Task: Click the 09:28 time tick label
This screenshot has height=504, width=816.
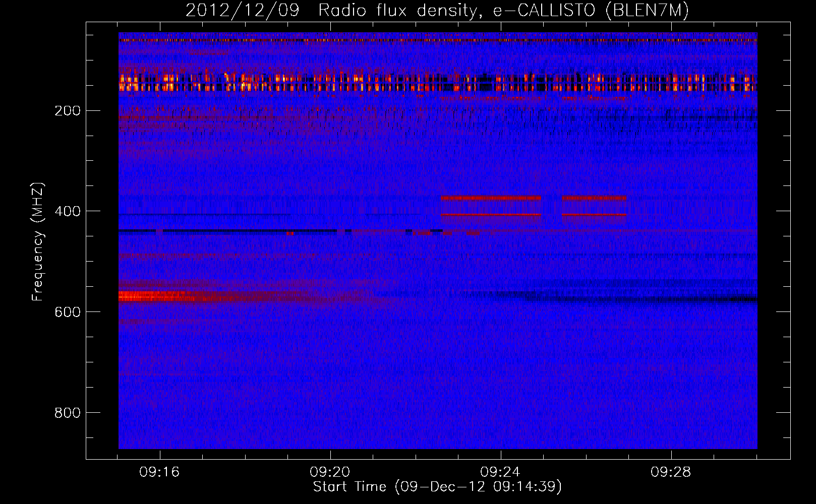Action: 671,472
